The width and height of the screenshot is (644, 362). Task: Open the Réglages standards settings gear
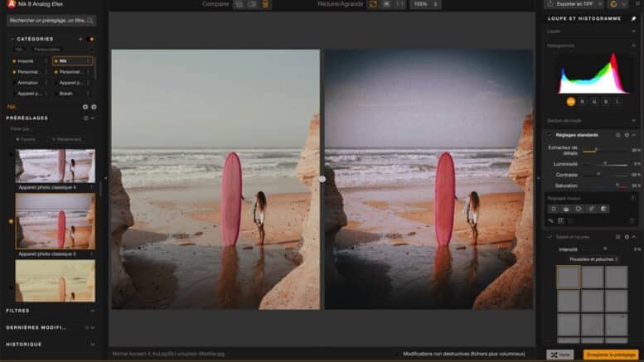tap(626, 134)
